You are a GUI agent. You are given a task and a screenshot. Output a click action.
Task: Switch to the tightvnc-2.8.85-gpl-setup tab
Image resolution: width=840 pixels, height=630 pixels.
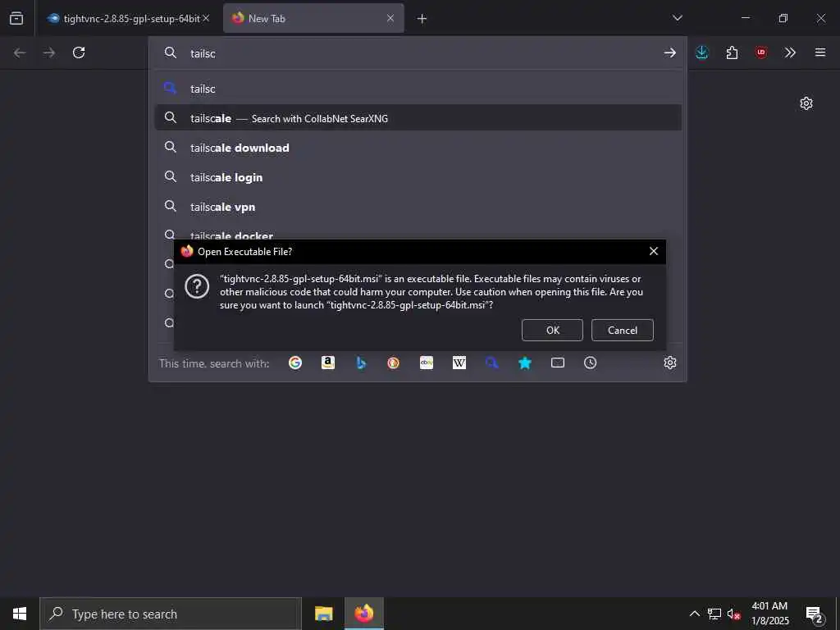point(127,18)
